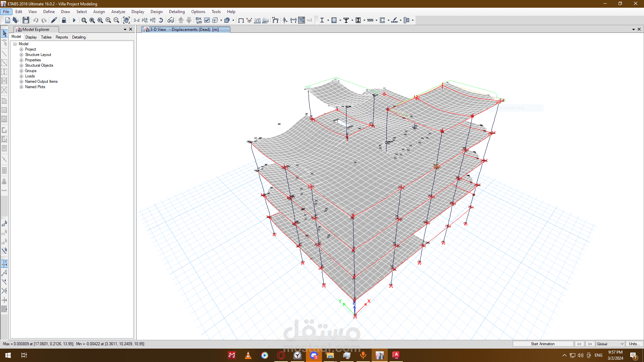The image size is (644, 362).
Task: Click the restore previous zoom icon
Action: (x=100, y=20)
